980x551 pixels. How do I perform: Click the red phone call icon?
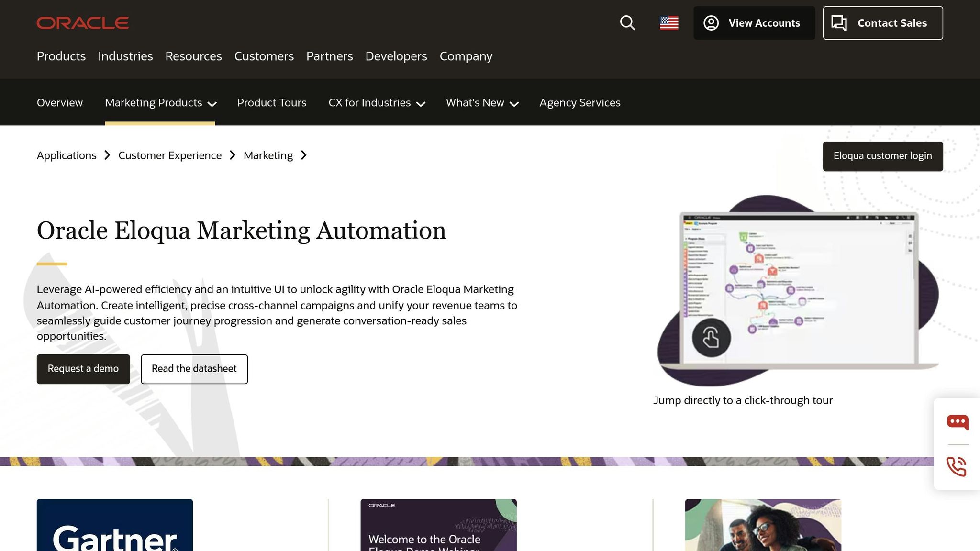(957, 466)
